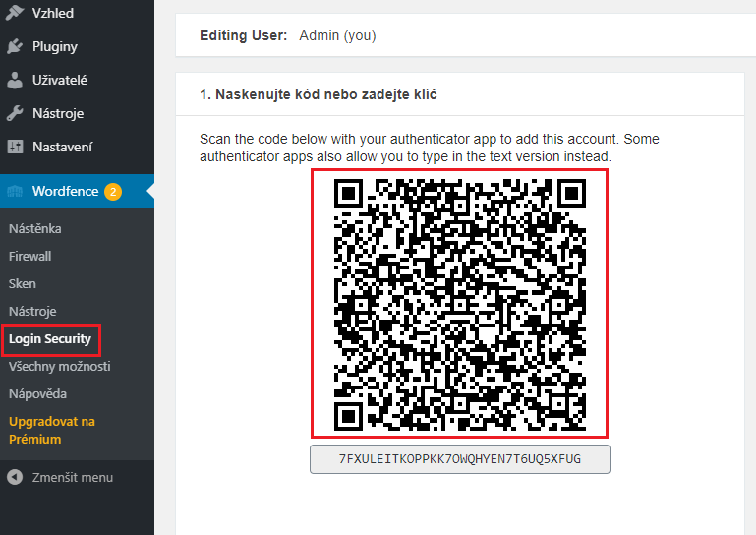
Task: Open Wordfence submenu Nástroje
Action: [x=32, y=311]
